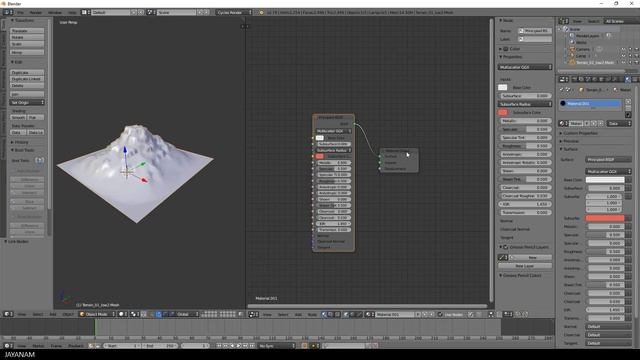640x360 pixels.
Task: Toggle the 3D manipulator widget on/off
Action: click(x=152, y=314)
